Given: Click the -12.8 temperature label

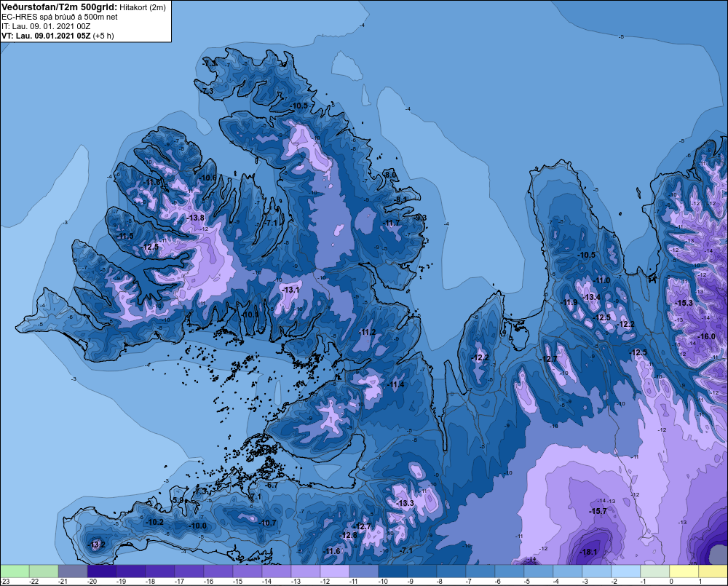Looking at the screenshot, I should click(348, 535).
